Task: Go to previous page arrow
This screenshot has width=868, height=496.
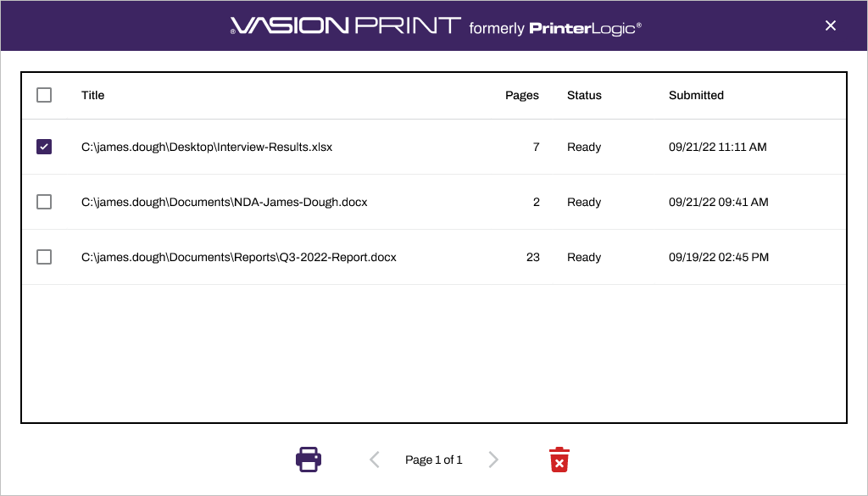Action: coord(375,460)
